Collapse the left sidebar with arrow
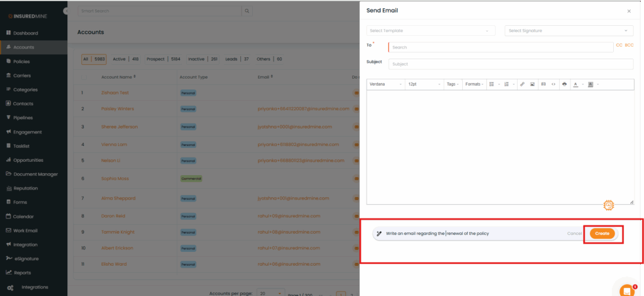The height and width of the screenshot is (296, 644). pos(67,11)
